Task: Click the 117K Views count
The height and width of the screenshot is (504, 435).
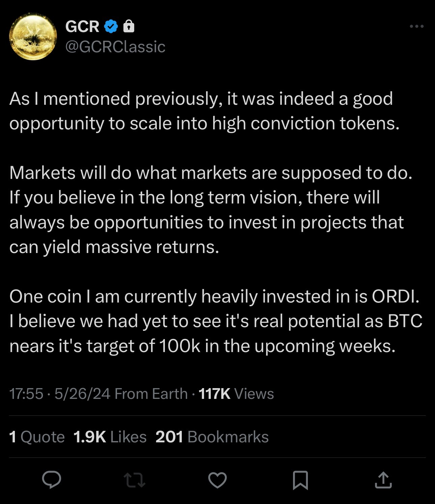Action: pos(236,393)
